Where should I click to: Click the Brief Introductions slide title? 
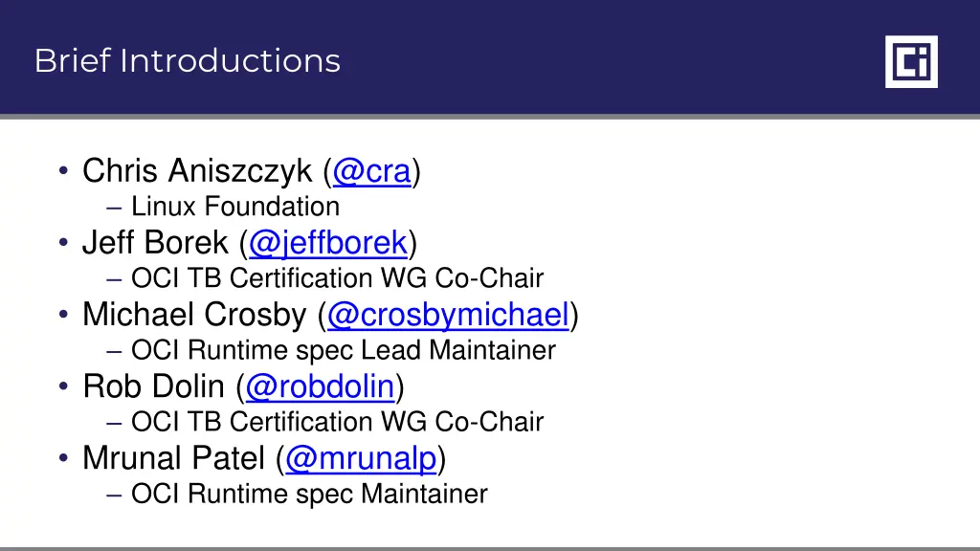pos(188,60)
